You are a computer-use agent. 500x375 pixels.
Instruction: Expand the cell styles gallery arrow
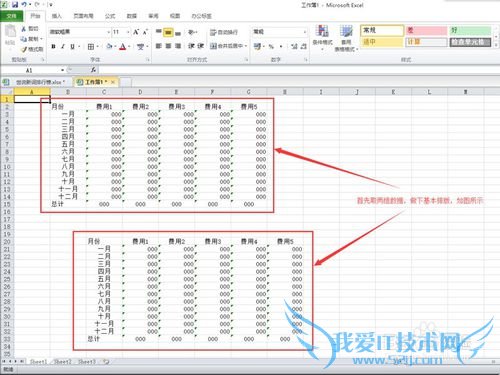tap(496, 45)
